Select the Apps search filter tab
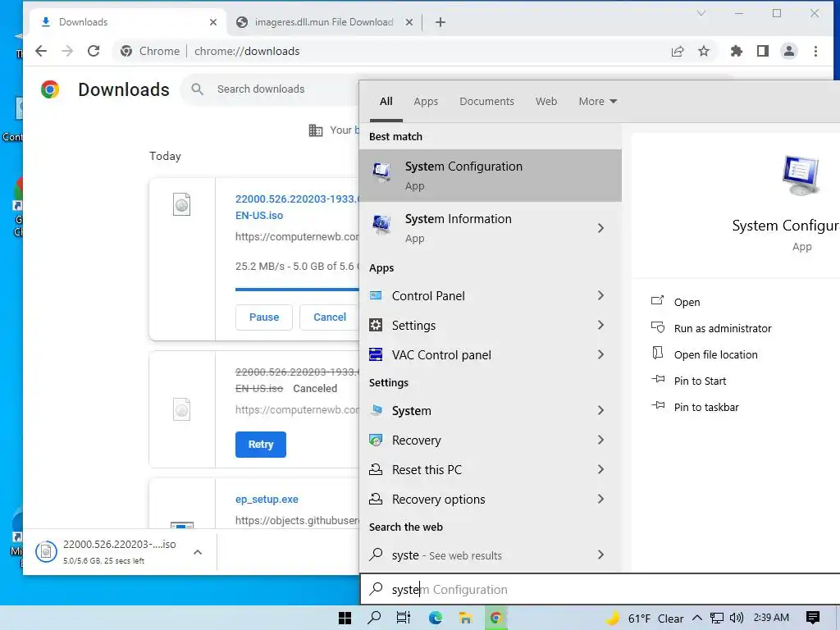840x630 pixels. [x=426, y=101]
